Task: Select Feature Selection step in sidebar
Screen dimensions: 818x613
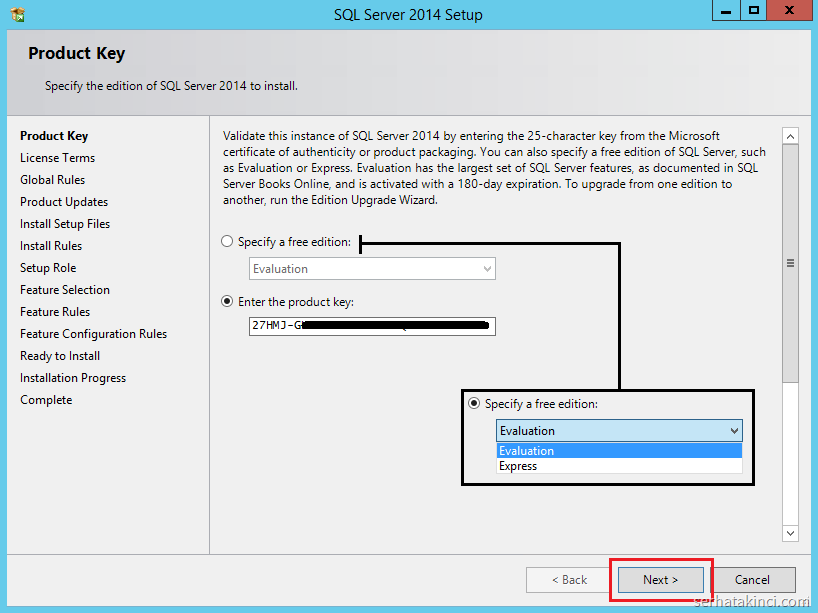Action: coord(65,290)
